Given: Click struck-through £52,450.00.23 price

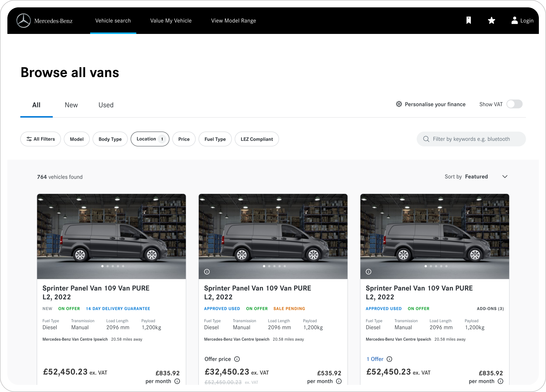Looking at the screenshot, I should point(223,382).
